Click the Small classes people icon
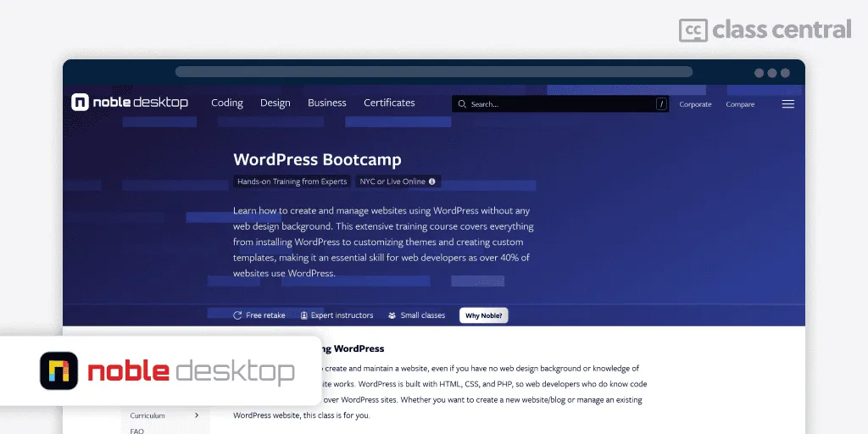868x434 pixels. 392,315
